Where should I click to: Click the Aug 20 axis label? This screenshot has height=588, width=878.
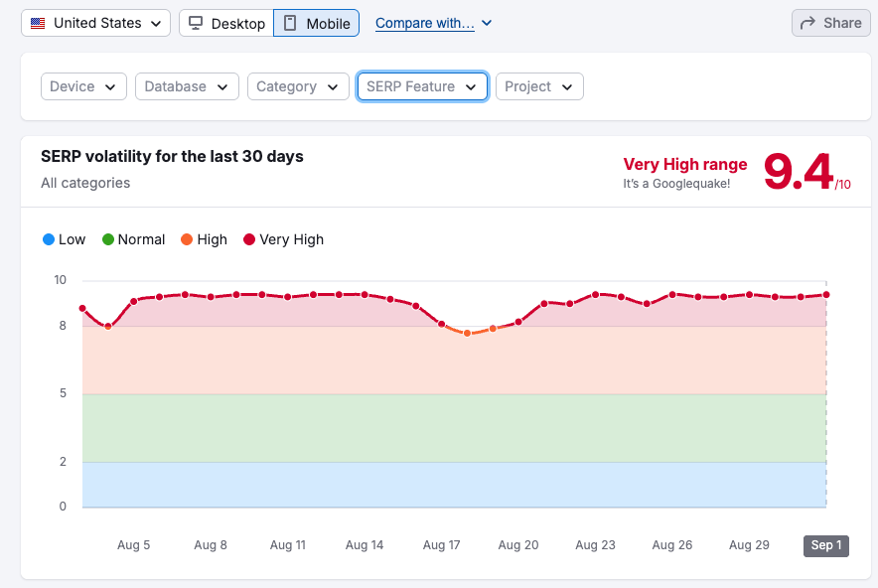[518, 545]
